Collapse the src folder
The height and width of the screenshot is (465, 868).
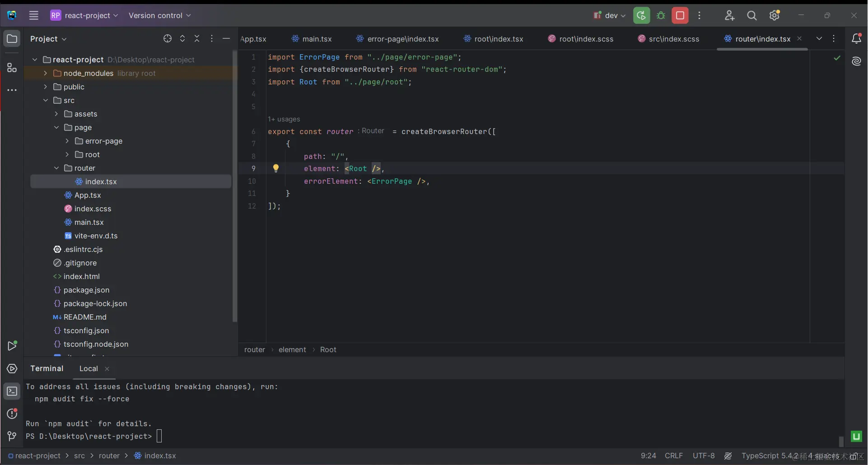click(45, 100)
